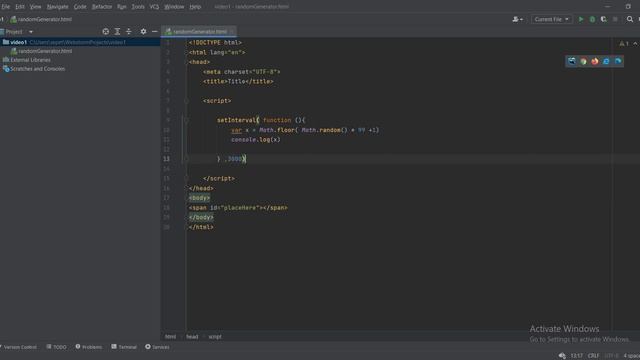This screenshot has width=640, height=360.
Task: Open the Code menu
Action: (80, 7)
